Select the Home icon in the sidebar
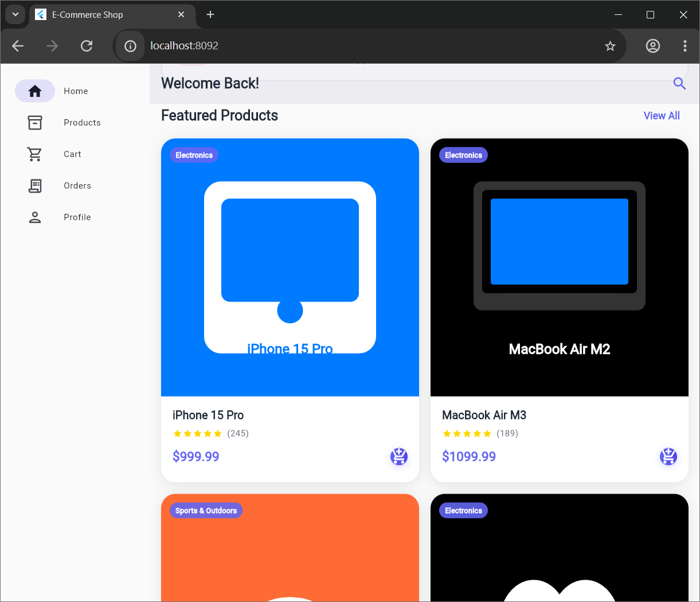Image resolution: width=700 pixels, height=602 pixels. point(35,91)
